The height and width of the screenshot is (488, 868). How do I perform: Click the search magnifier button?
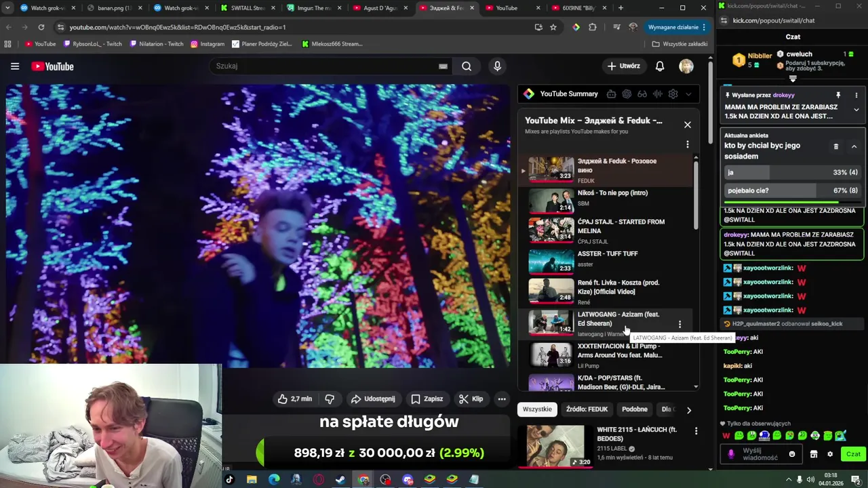[467, 66]
